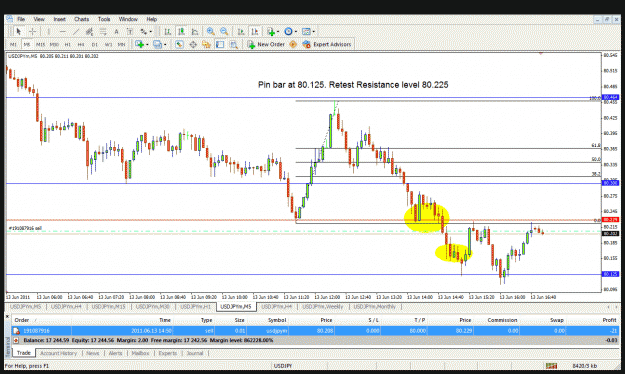This screenshot has height=374, width=625.
Task: Close the Terminal panel with X
Action: (x=8, y=317)
